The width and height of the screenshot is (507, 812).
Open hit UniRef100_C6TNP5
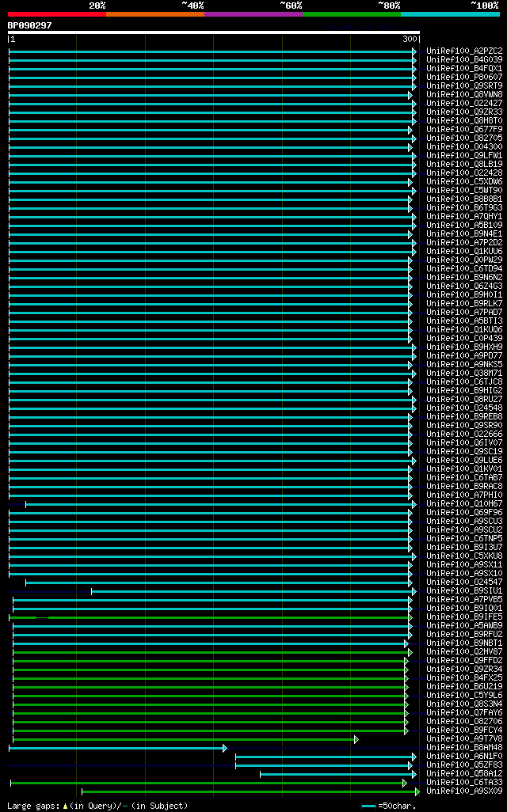464,539
